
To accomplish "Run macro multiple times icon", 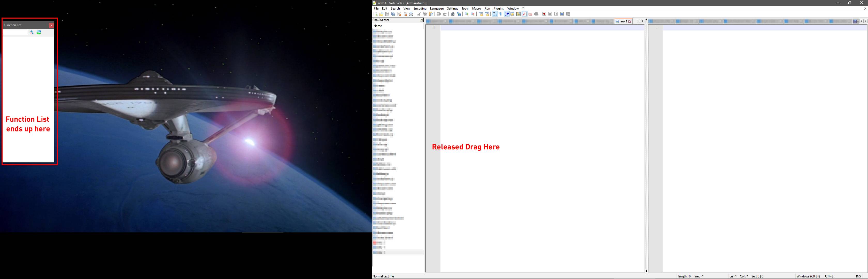I will (x=562, y=14).
